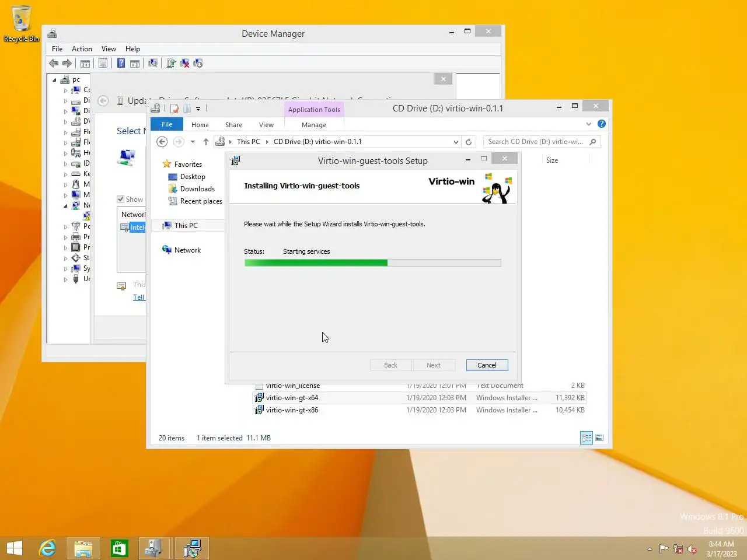Select virtio-win-gt-x86 installer file
The height and width of the screenshot is (560, 747).
(419, 410)
